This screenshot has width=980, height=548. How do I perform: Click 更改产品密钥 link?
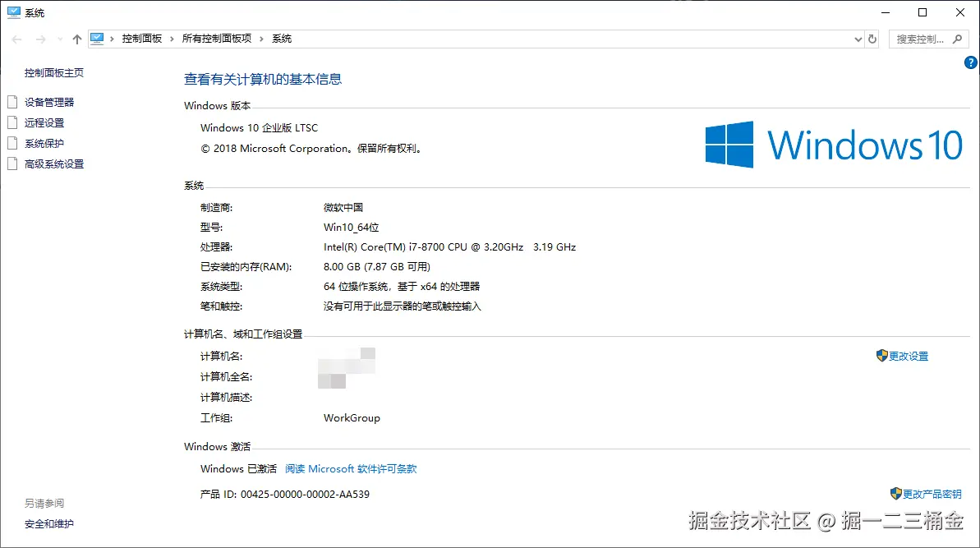click(932, 495)
